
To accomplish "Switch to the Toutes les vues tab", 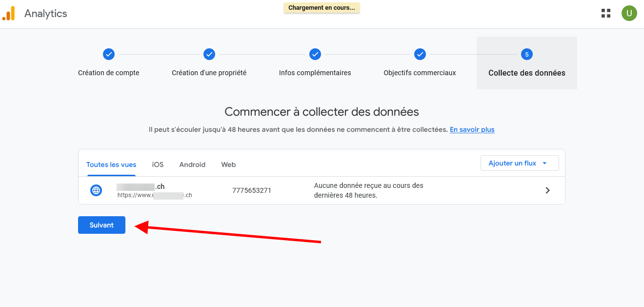I will (111, 164).
